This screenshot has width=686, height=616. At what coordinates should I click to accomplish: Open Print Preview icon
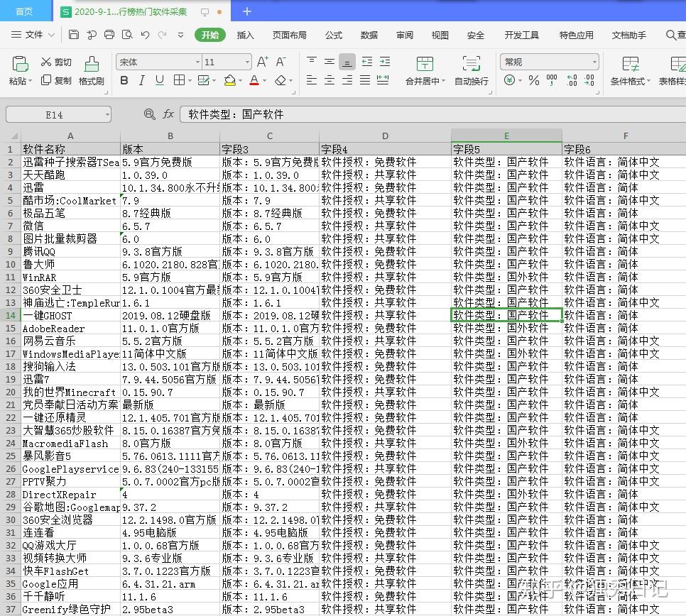click(x=127, y=35)
